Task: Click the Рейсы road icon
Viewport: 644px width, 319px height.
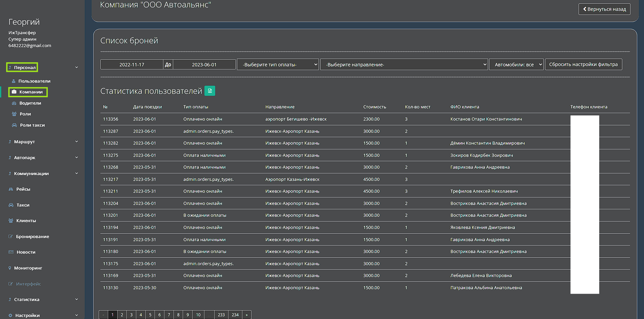Action: point(11,189)
